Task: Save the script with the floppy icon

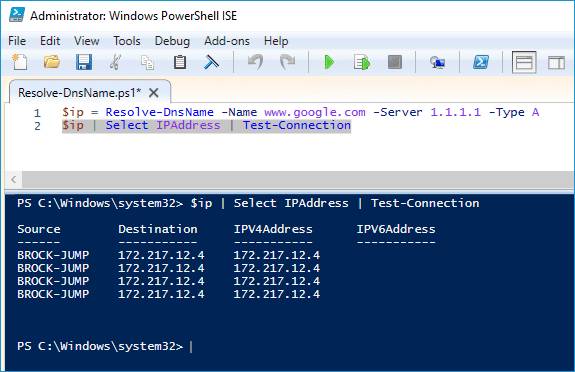Action: pyautogui.click(x=84, y=62)
